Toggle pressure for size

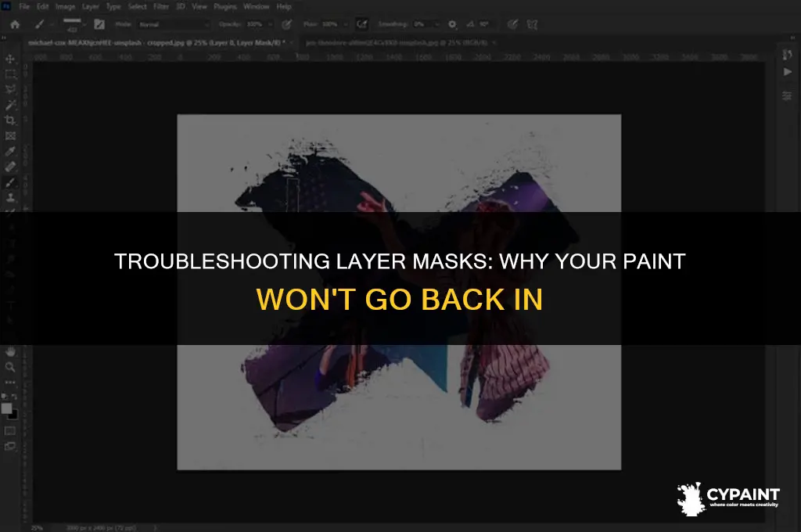512,24
